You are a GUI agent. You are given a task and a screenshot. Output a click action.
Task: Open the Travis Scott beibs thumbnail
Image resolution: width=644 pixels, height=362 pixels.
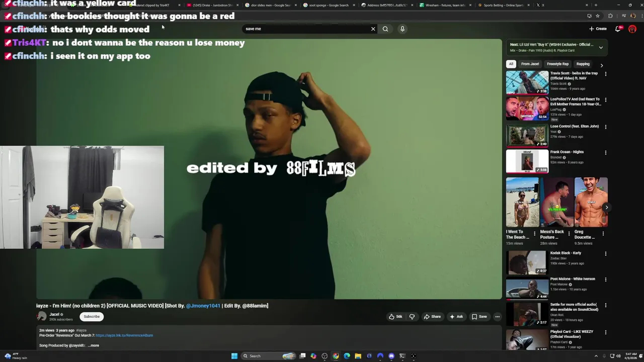(x=527, y=82)
